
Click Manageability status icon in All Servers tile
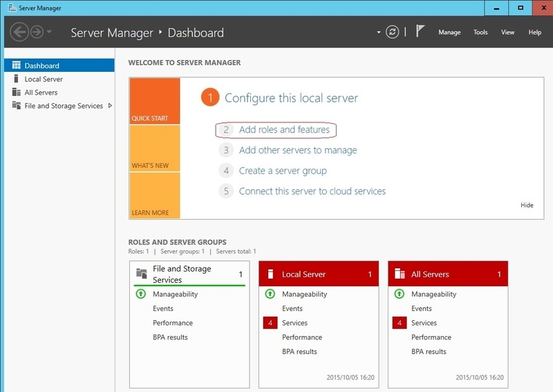[x=400, y=294]
